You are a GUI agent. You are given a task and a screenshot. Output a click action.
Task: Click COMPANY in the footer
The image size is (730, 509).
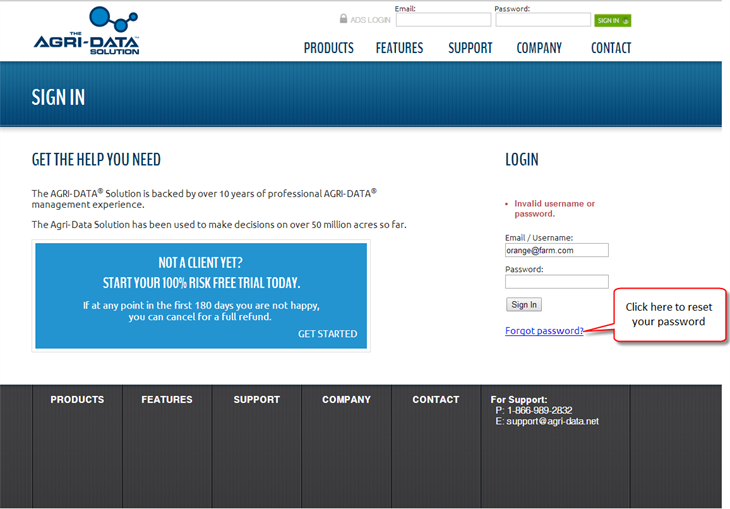coord(346,400)
